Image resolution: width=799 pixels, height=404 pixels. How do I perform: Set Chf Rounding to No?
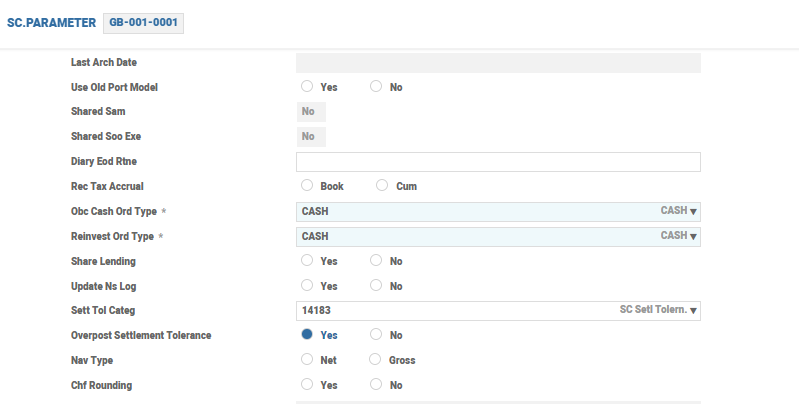click(x=376, y=385)
